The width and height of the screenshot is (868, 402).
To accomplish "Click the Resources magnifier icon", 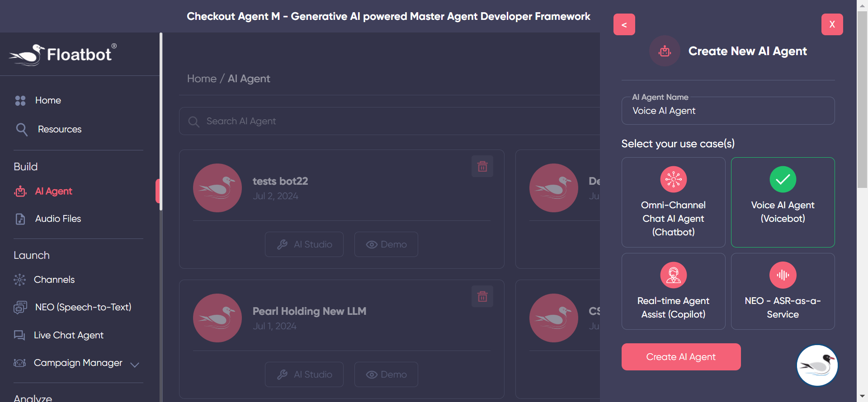I will point(22,130).
